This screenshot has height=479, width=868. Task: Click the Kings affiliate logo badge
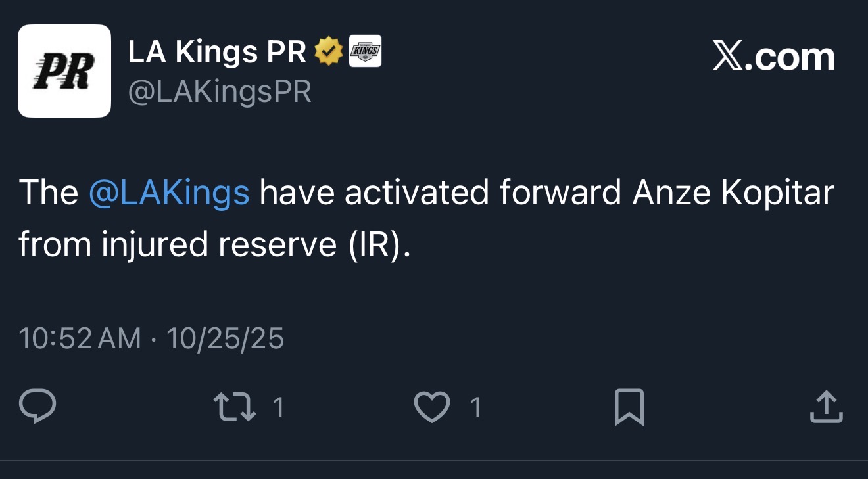click(x=365, y=52)
